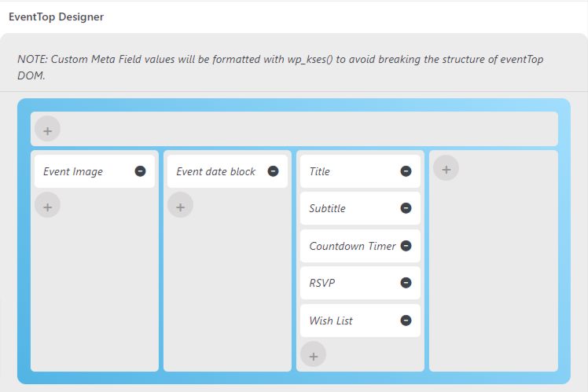Add field to the top full-width row
Image resolution: width=588 pixels, height=392 pixels.
(x=48, y=129)
